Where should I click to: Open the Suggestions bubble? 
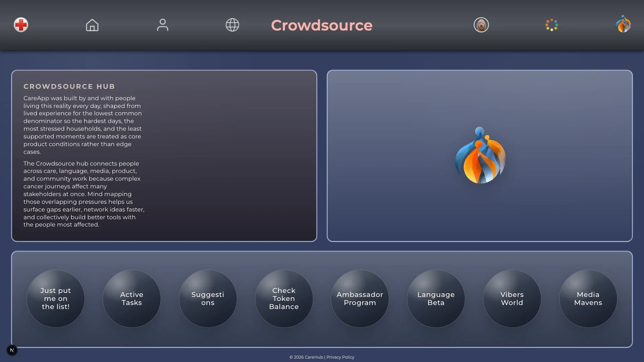tap(208, 299)
